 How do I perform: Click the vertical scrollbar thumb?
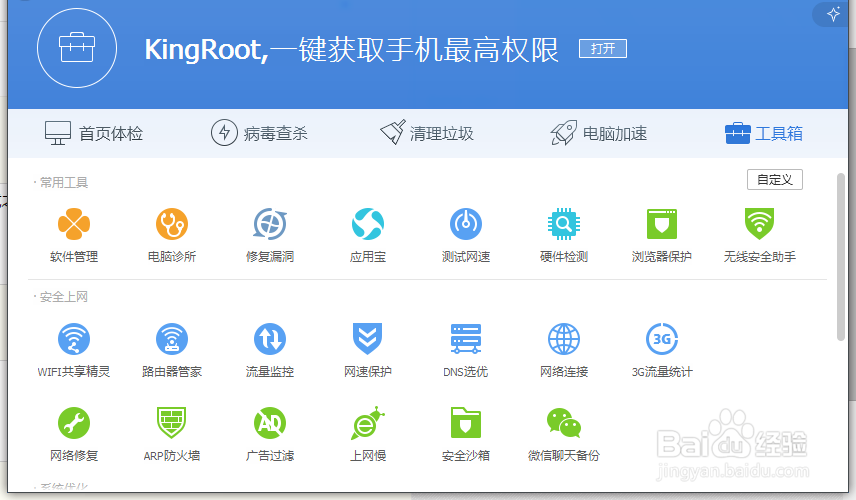[x=841, y=257]
